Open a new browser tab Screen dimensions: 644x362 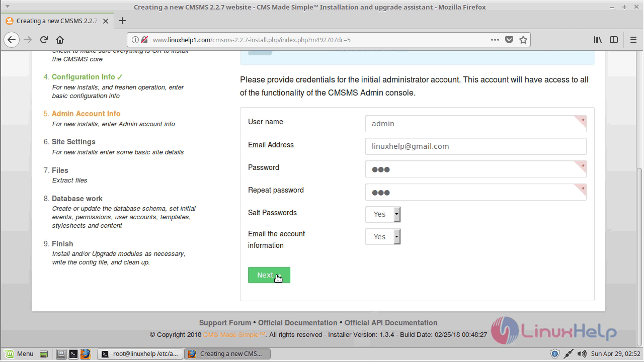tap(122, 21)
